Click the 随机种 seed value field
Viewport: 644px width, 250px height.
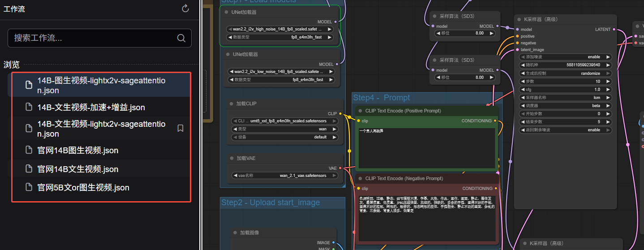click(565, 65)
